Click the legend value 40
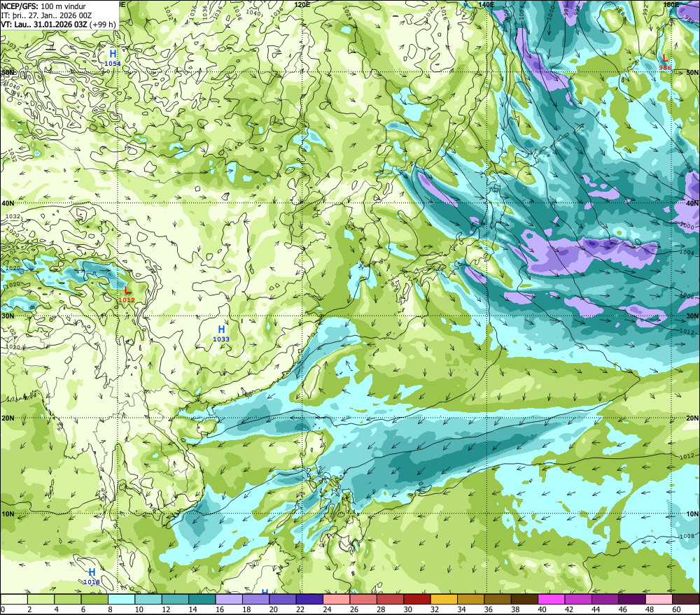The width and height of the screenshot is (700, 615). pyautogui.click(x=542, y=609)
